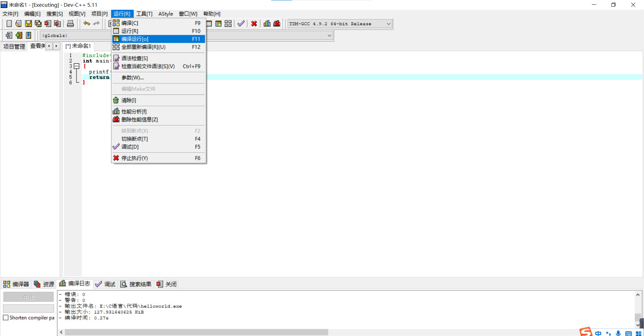Open the 工具[T] menu
Image resolution: width=644 pixels, height=336 pixels.
click(144, 14)
